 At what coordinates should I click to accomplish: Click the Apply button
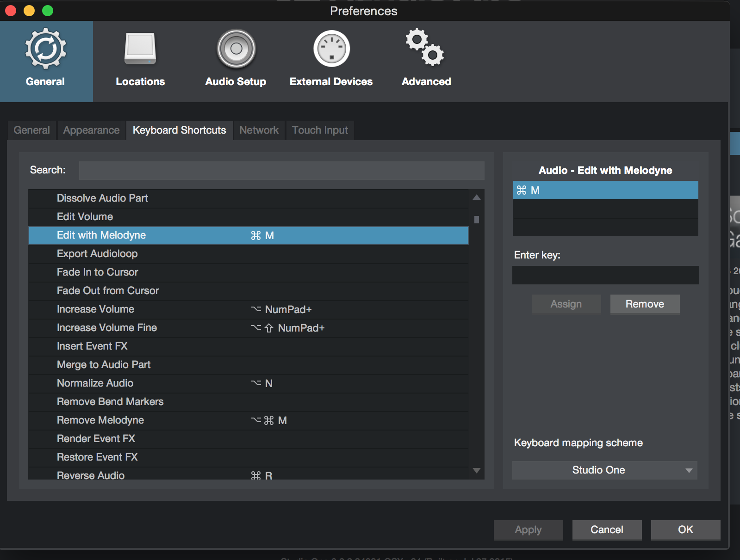[x=528, y=530]
